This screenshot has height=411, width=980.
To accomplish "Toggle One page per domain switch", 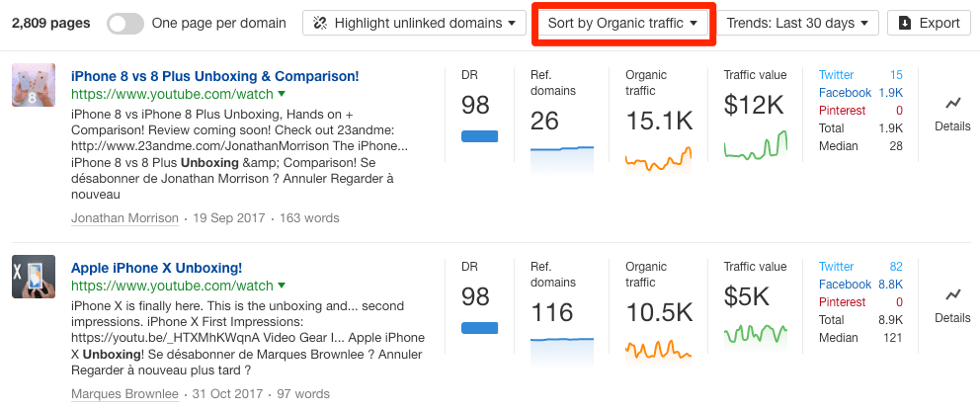I will coord(124,23).
